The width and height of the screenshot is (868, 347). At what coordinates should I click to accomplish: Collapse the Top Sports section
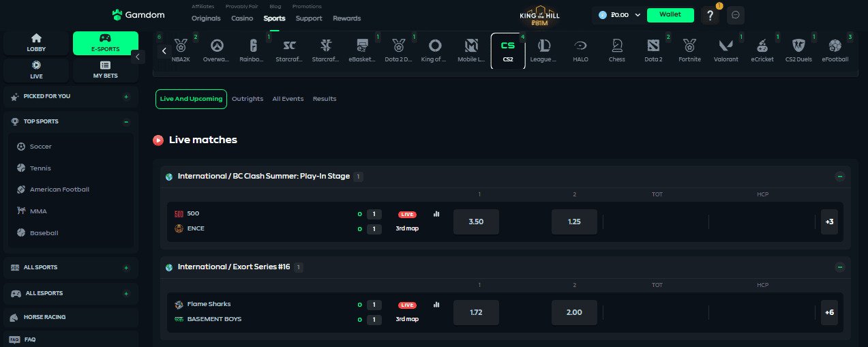(x=126, y=122)
